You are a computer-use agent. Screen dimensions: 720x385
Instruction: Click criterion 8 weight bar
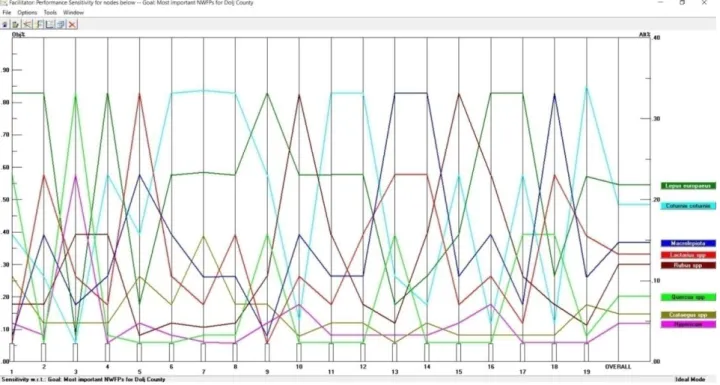pos(235,352)
